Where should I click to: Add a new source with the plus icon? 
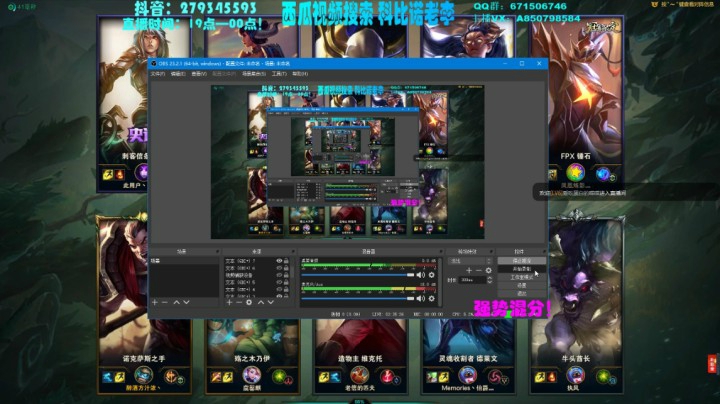[229, 303]
